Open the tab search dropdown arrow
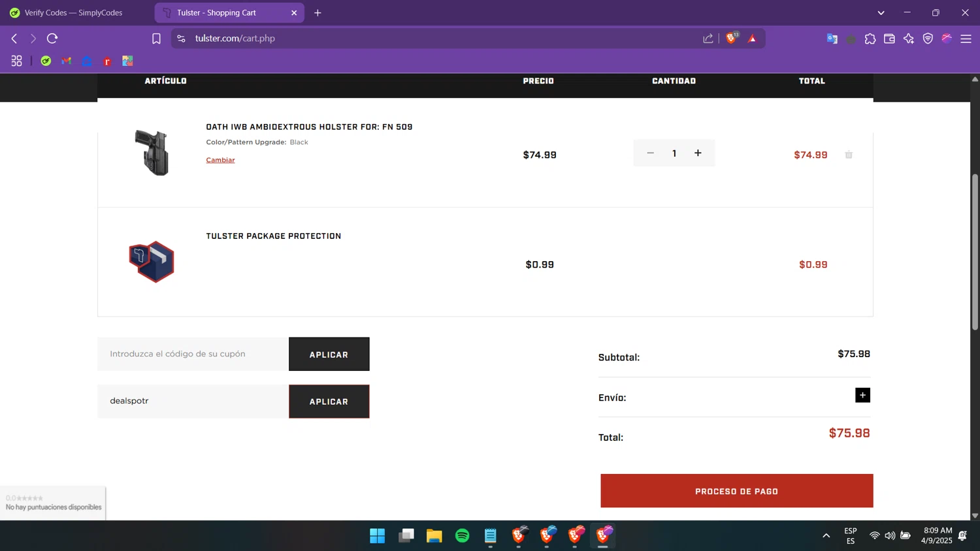The image size is (980, 551). (x=881, y=13)
